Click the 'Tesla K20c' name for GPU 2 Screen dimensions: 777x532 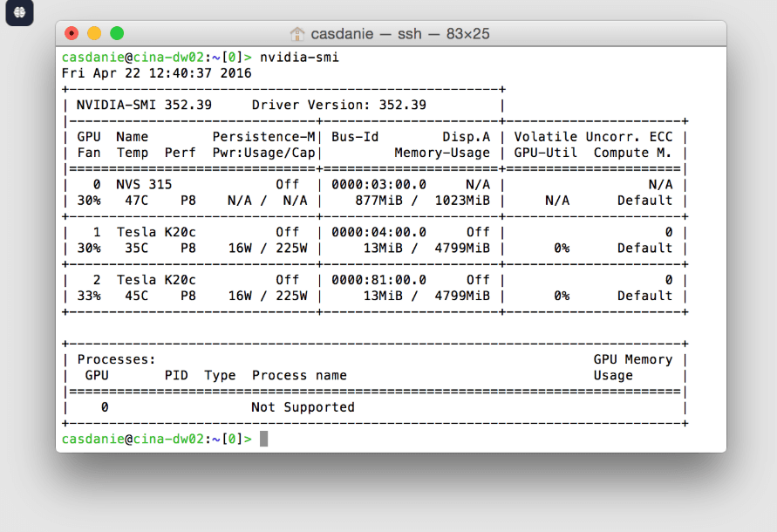coord(156,280)
